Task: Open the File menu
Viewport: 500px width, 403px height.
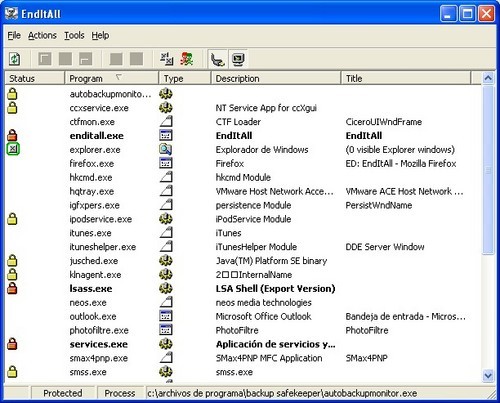Action: click(x=14, y=35)
